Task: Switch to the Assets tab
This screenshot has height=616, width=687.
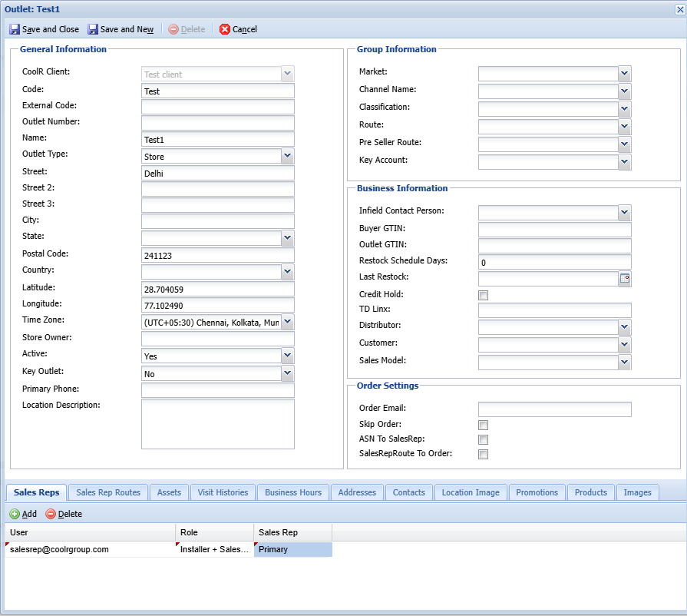Action: [x=169, y=492]
